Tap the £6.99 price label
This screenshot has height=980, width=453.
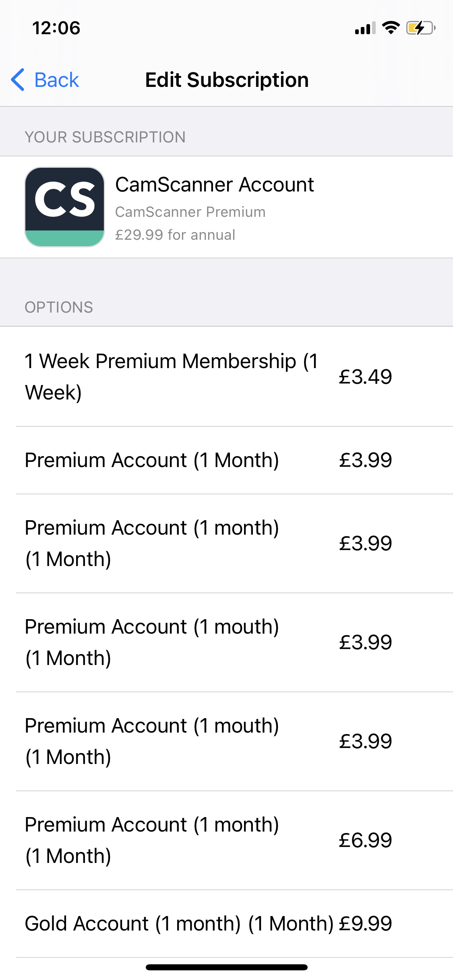(x=365, y=840)
